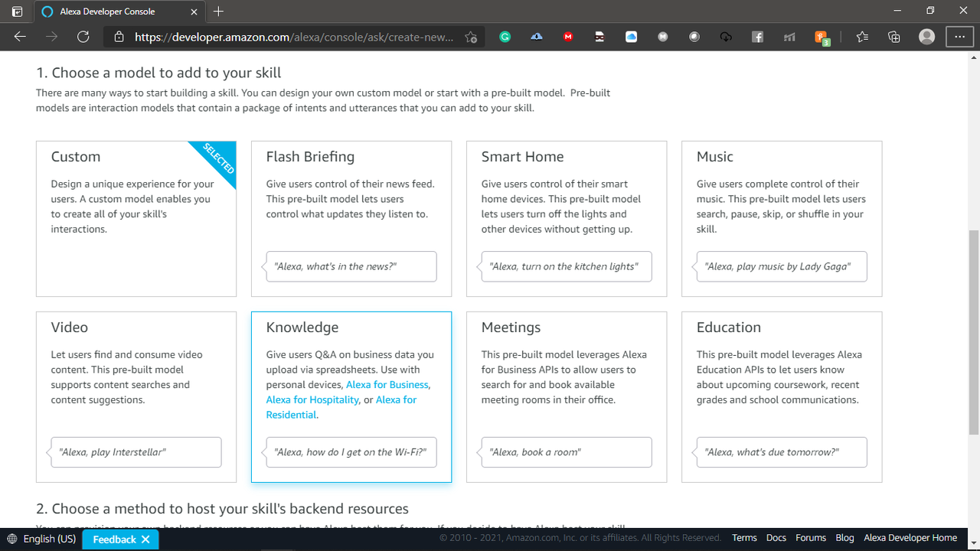This screenshot has width=980, height=551.
Task: Select the Knowledge model card
Action: click(351, 397)
